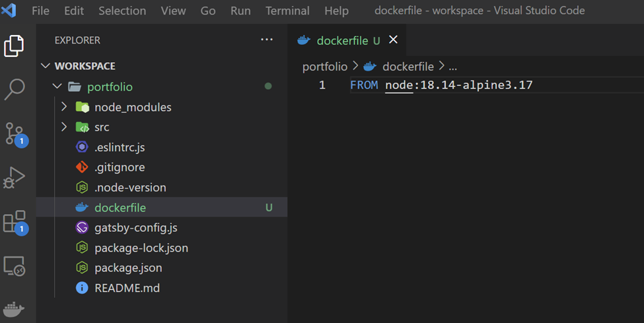Screen dimensions: 644x323
Task: Click the gatsby-config.js Gatsby icon
Action: (x=82, y=227)
